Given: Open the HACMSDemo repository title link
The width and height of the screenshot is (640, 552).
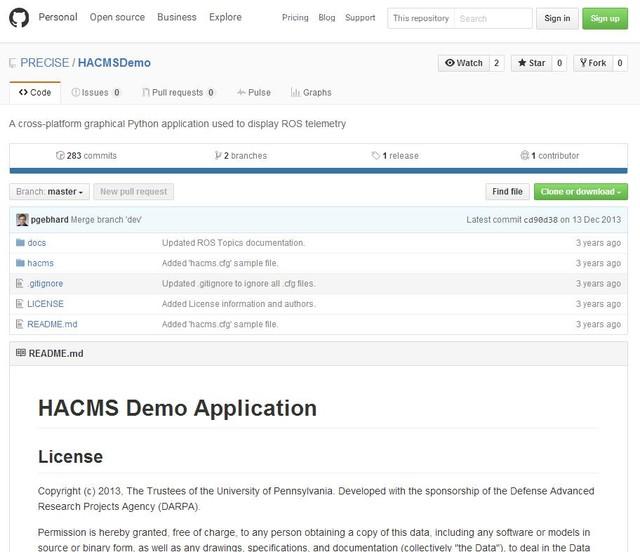Looking at the screenshot, I should point(114,63).
